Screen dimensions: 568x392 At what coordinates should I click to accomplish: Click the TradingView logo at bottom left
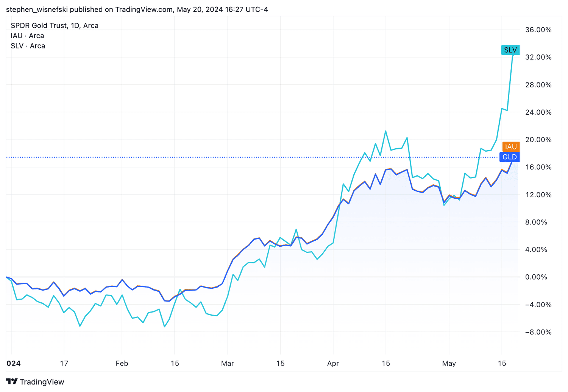[35, 382]
